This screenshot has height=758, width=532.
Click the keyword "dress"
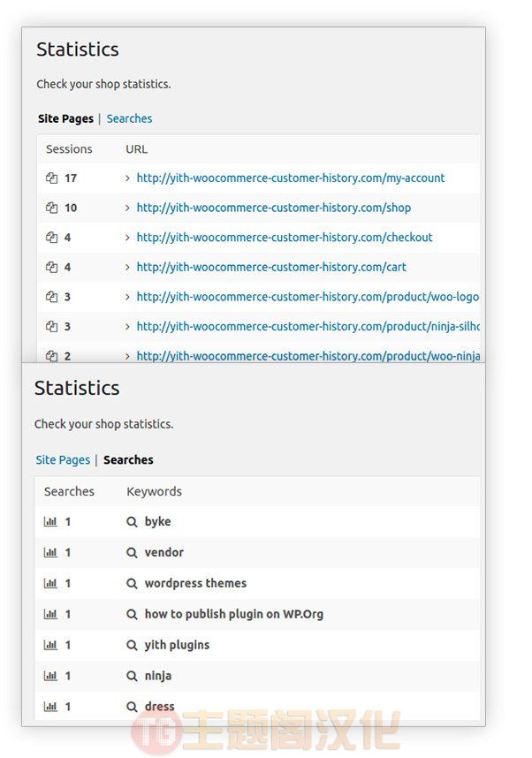(x=160, y=707)
